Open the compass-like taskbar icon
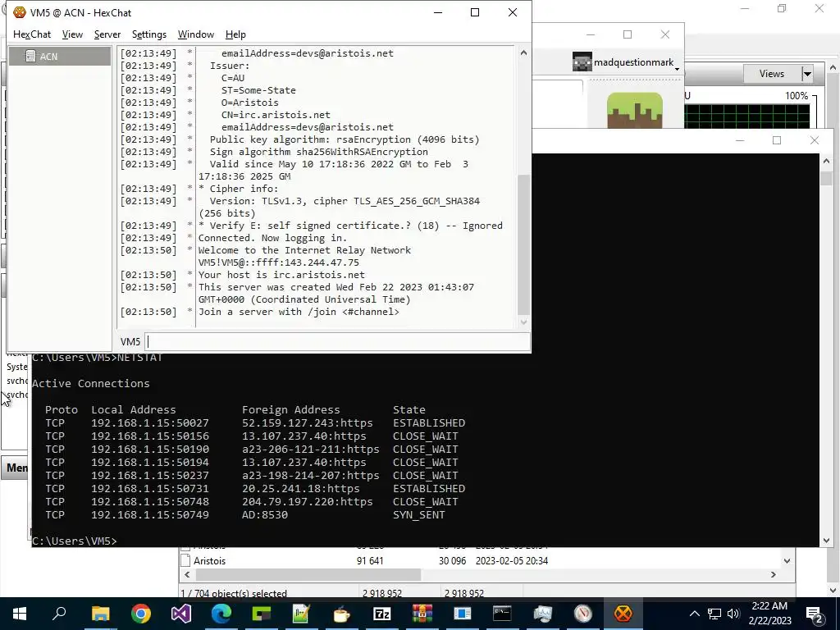 (583, 614)
